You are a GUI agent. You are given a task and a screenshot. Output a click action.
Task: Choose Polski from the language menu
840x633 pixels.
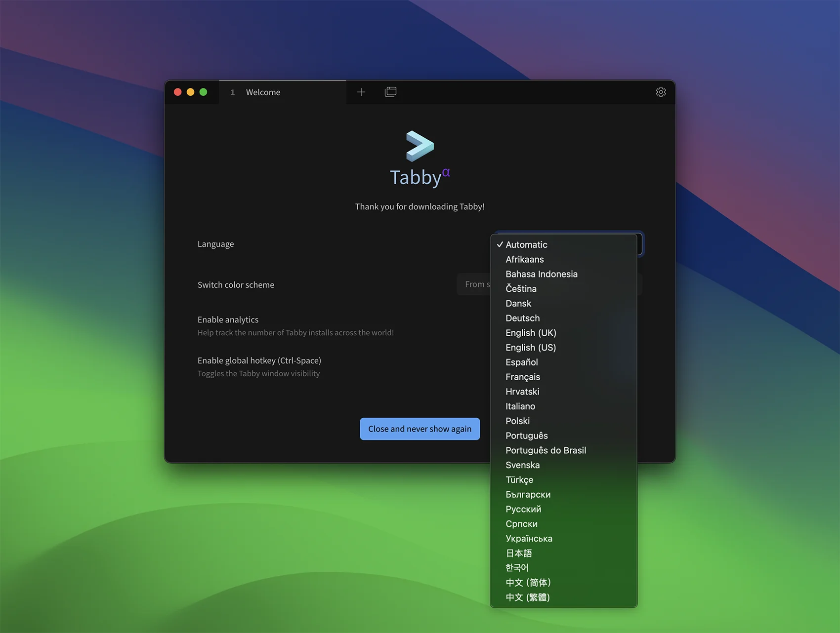click(564, 421)
